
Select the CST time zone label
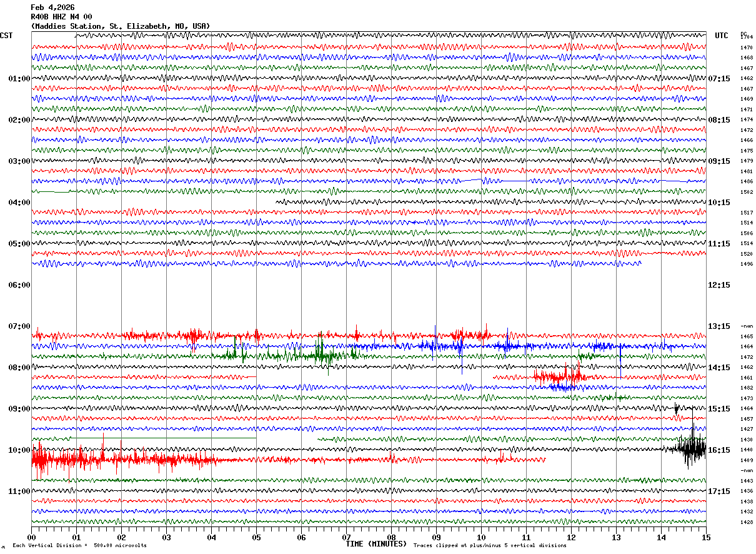pyautogui.click(x=6, y=36)
